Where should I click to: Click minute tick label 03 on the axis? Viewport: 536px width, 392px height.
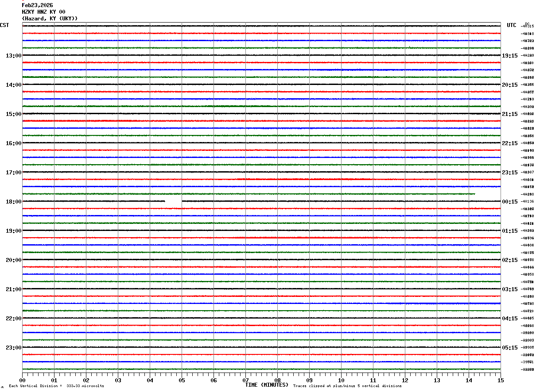[x=118, y=380]
